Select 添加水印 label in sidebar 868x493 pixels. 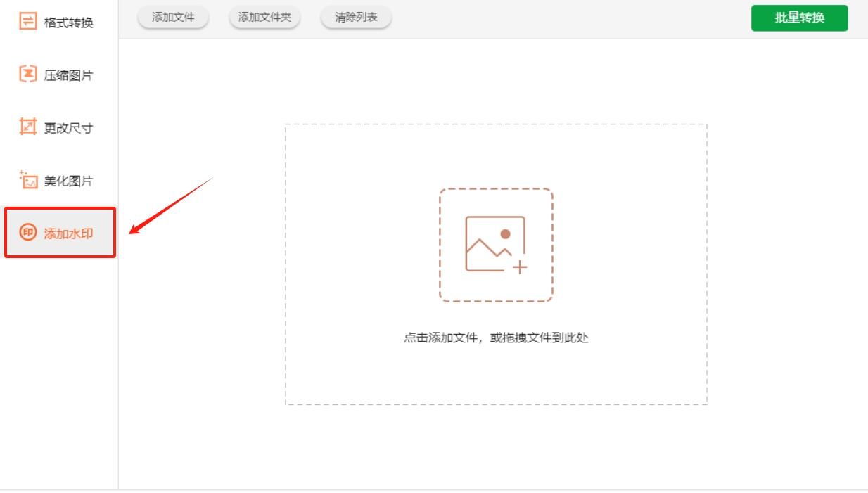(68, 233)
